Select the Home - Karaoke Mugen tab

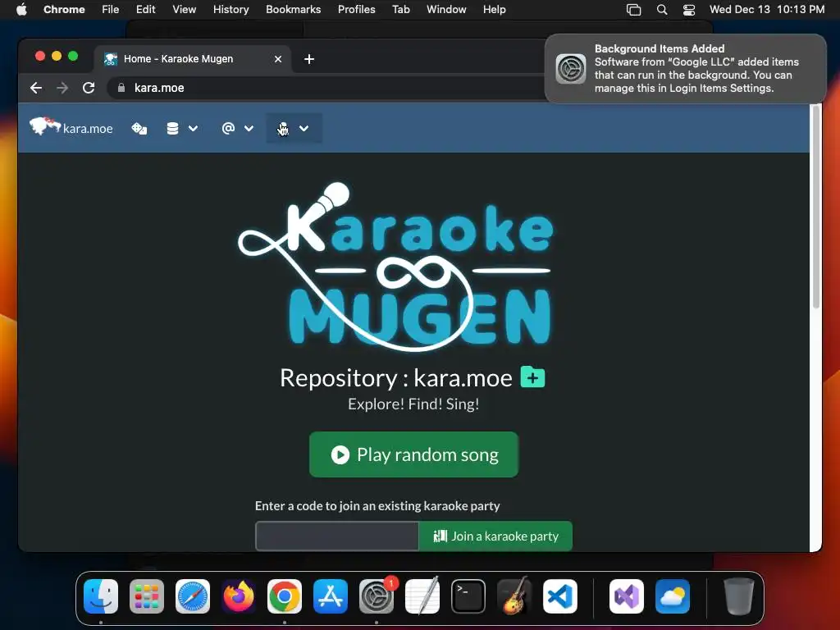coord(192,59)
